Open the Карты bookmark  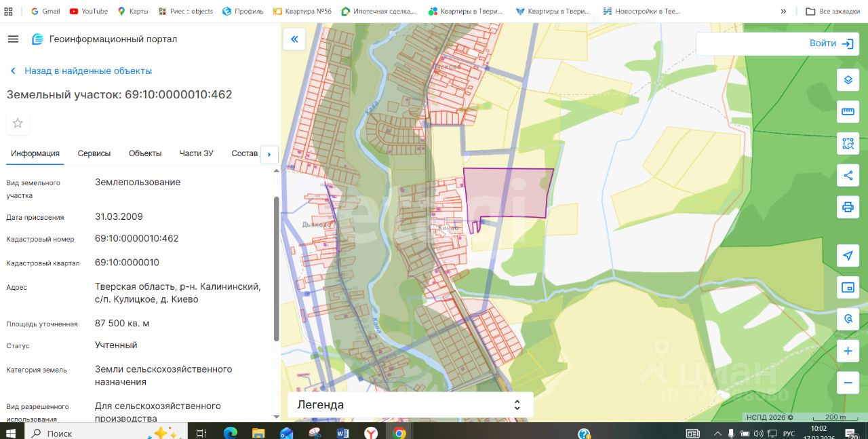tap(133, 12)
